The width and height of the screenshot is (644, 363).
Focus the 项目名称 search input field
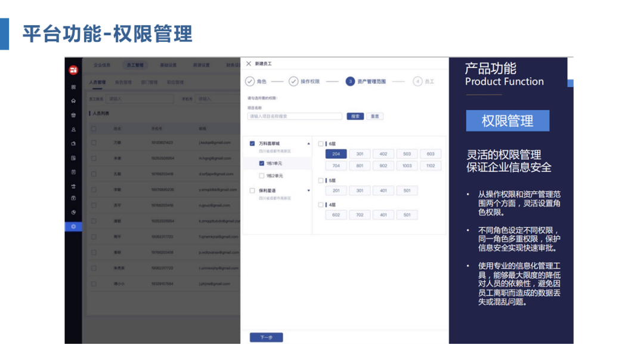click(295, 116)
